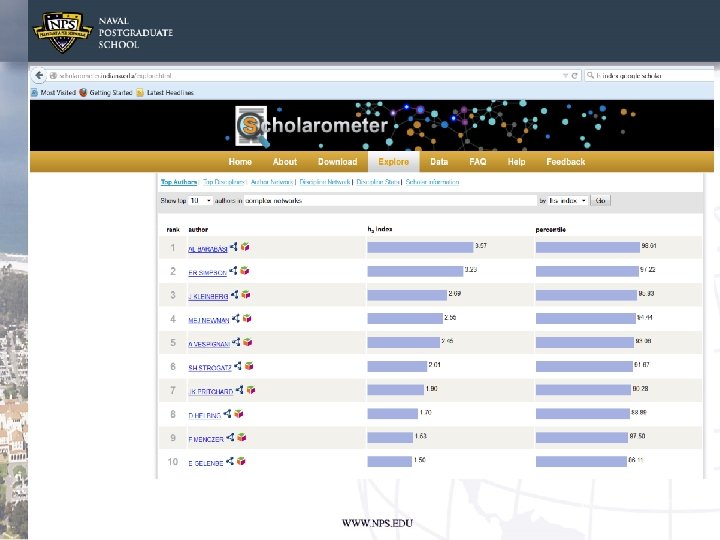Click the SH Strogatz network icon

click(x=238, y=366)
